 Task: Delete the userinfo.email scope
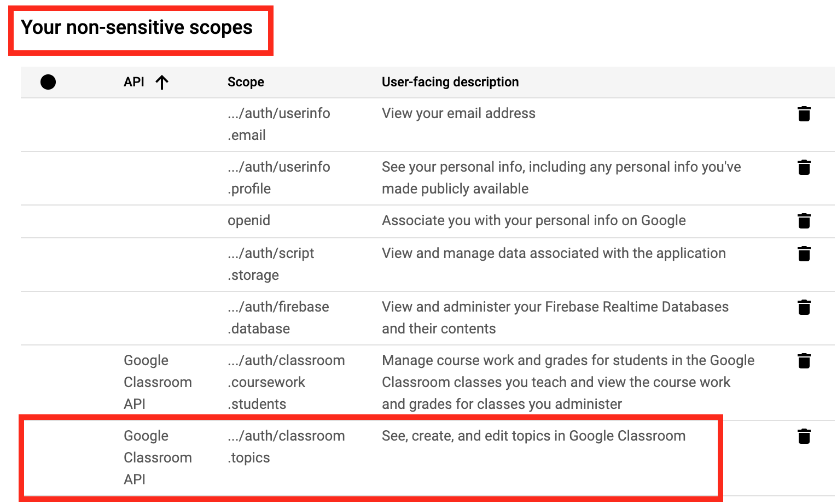tap(804, 114)
